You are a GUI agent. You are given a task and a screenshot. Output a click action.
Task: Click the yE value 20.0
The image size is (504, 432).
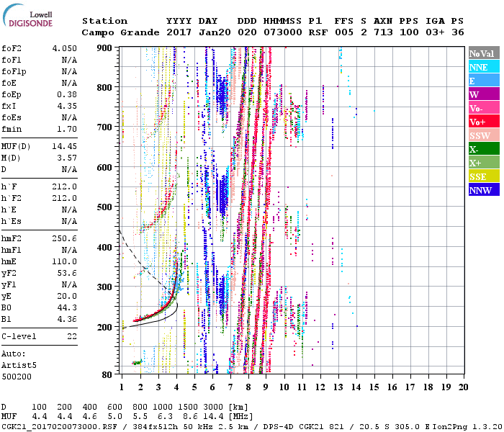tap(67, 296)
